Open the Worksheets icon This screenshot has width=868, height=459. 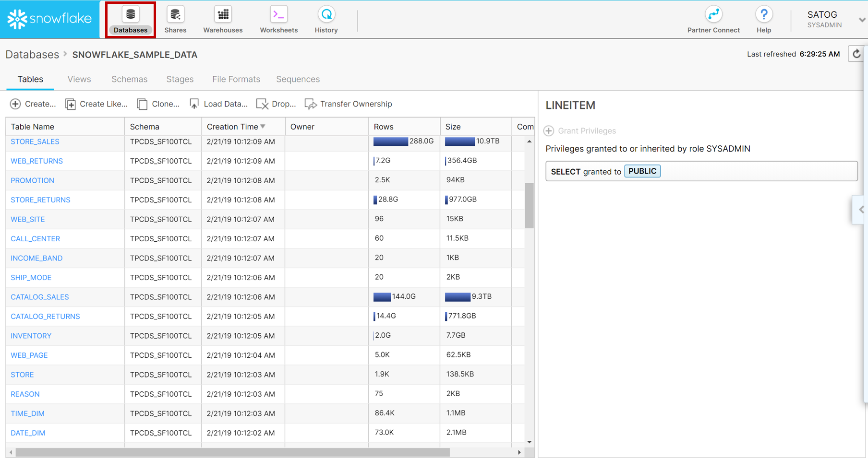[278, 14]
